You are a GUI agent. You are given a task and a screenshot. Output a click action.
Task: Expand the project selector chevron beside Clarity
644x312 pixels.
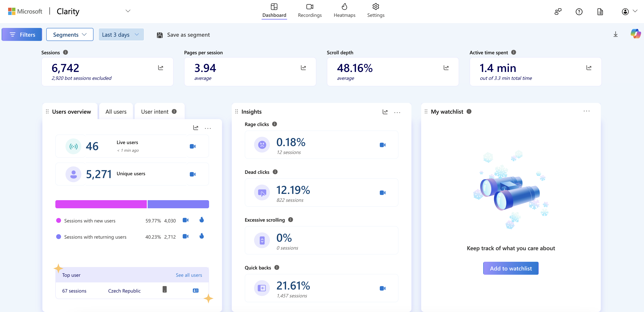pyautogui.click(x=128, y=11)
